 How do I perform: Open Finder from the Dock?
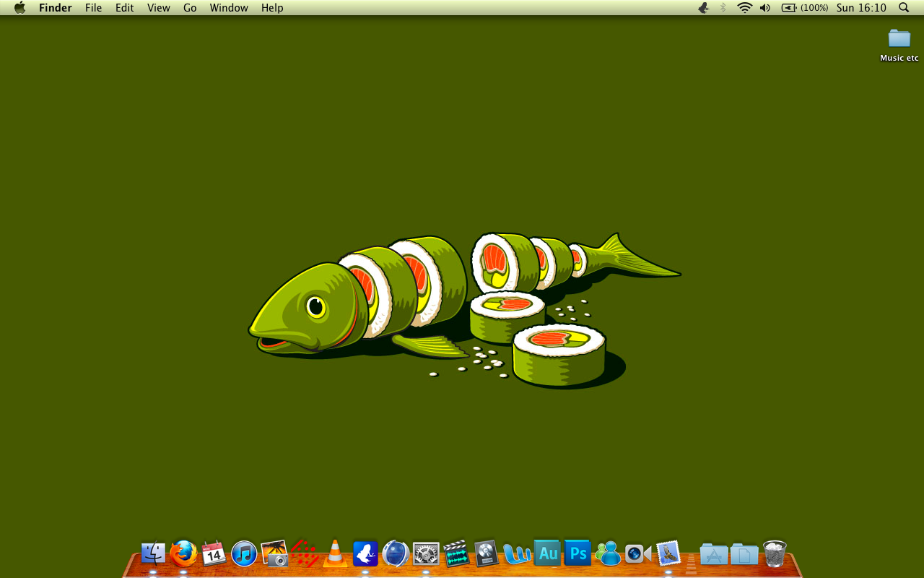tap(153, 554)
